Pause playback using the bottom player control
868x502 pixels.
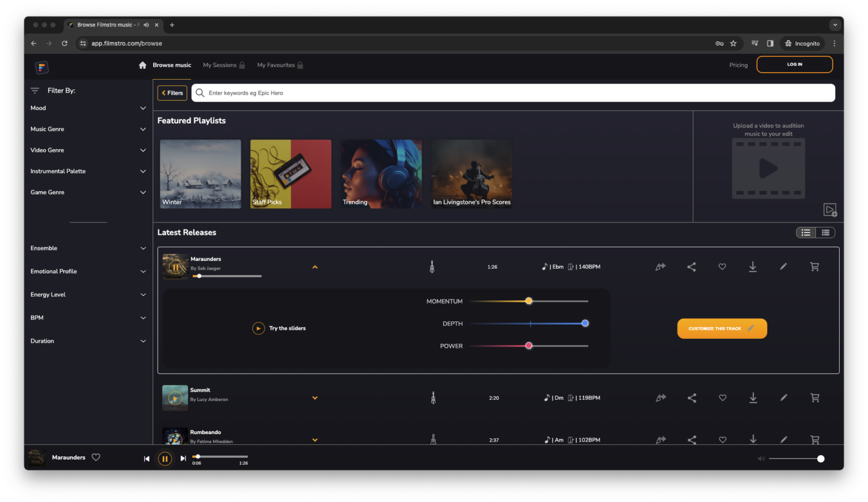click(165, 459)
